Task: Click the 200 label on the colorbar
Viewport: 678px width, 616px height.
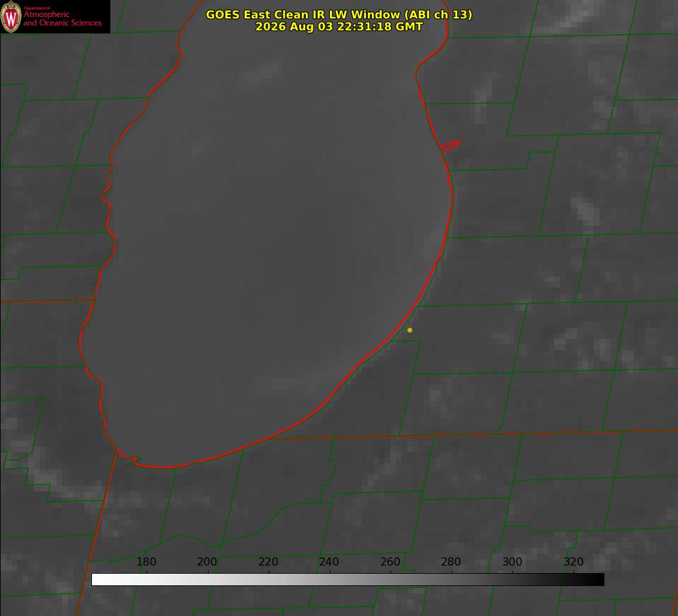Action: (x=207, y=561)
